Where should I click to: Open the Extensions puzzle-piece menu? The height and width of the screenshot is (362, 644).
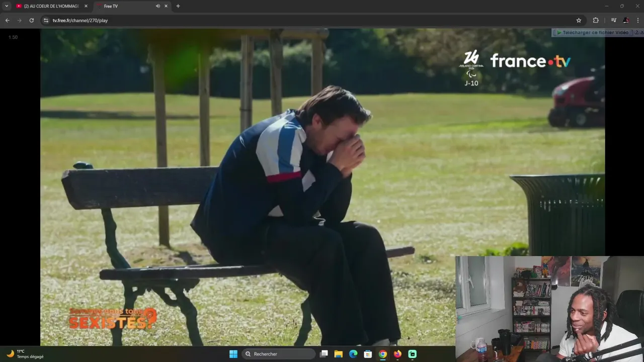596,20
